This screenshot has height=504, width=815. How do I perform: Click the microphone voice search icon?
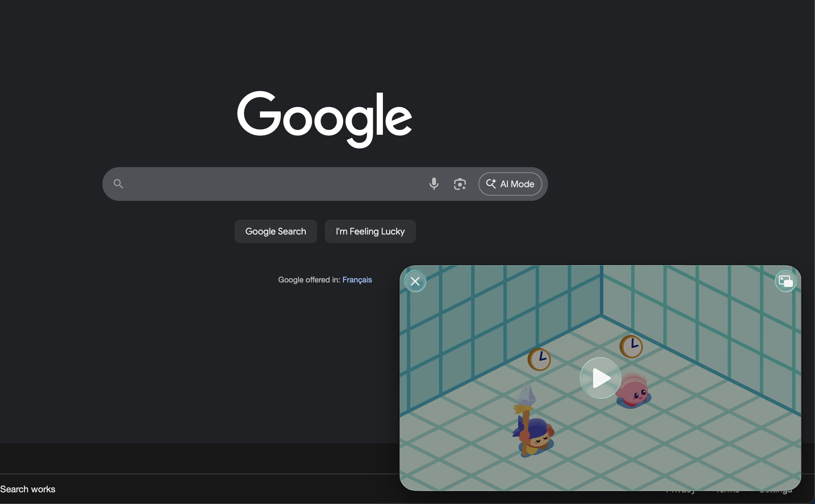click(x=434, y=184)
